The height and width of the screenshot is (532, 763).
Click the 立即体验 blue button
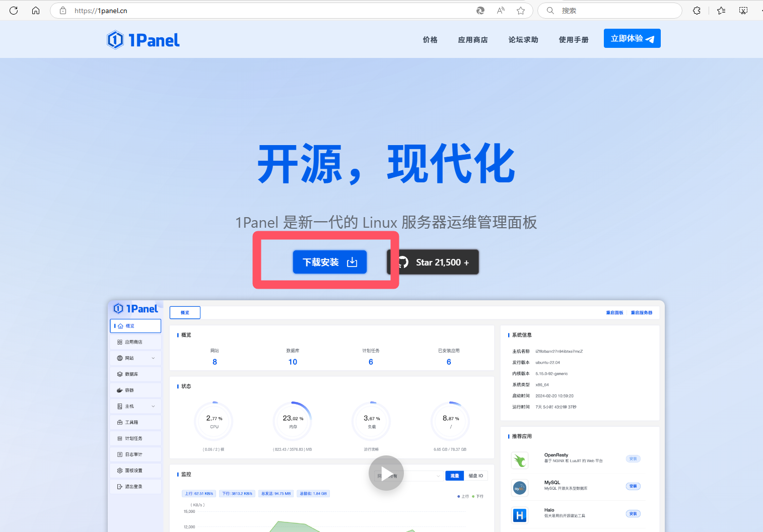[x=632, y=38]
